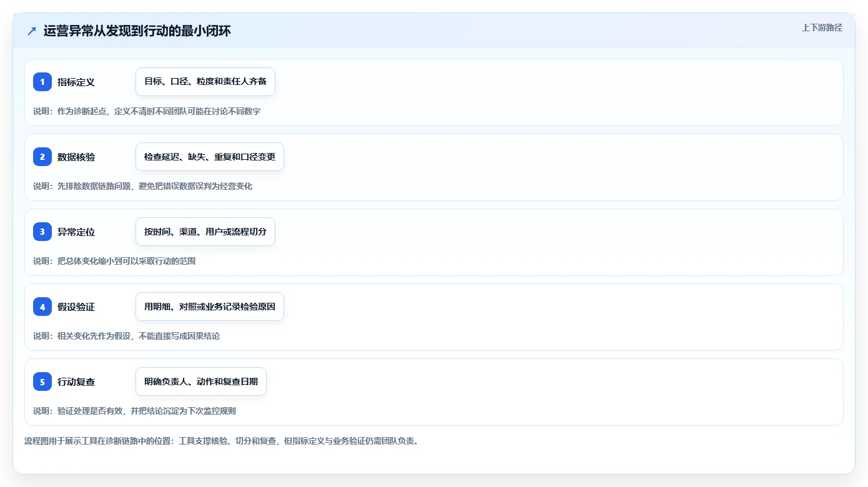This screenshot has width=868, height=487.
Task: Click the 异常定位 step name
Action: pos(76,232)
